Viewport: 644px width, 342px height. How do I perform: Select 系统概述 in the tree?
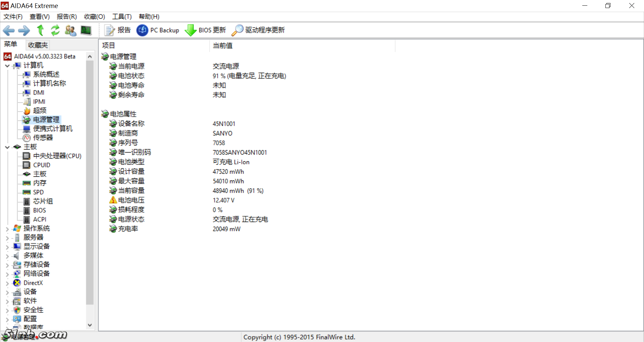[x=46, y=74]
